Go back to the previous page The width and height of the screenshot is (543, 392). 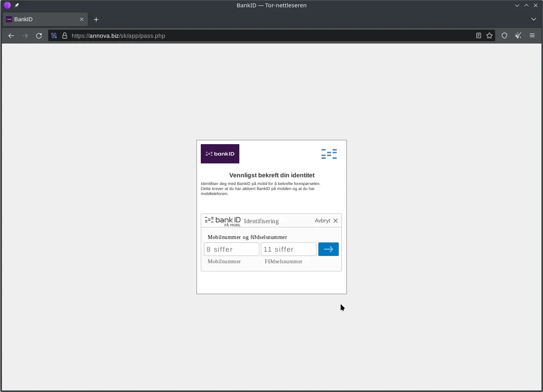tap(11, 36)
